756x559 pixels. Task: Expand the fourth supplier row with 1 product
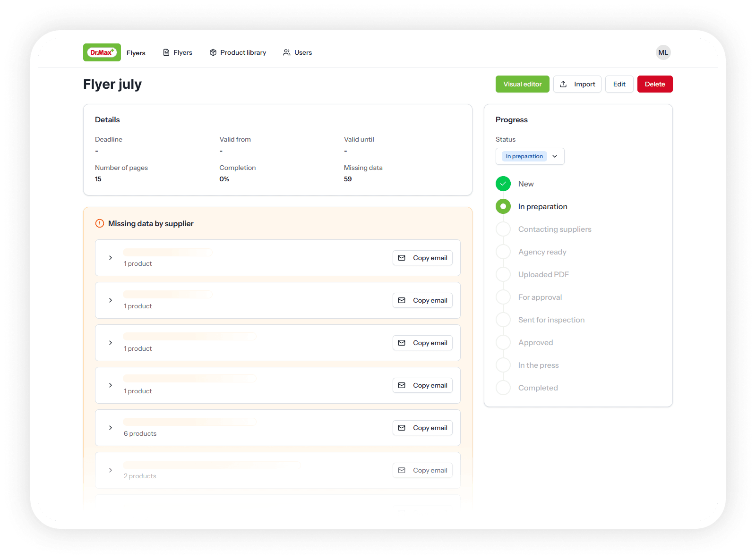[x=111, y=385]
